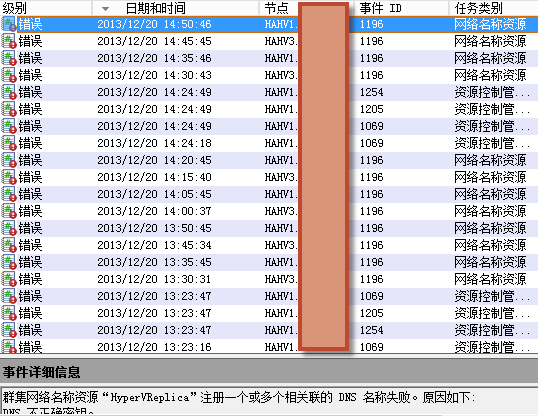Click the error icon of the 13:50:45 row
Image resolution: width=538 pixels, height=416 pixels.
click(x=9, y=228)
